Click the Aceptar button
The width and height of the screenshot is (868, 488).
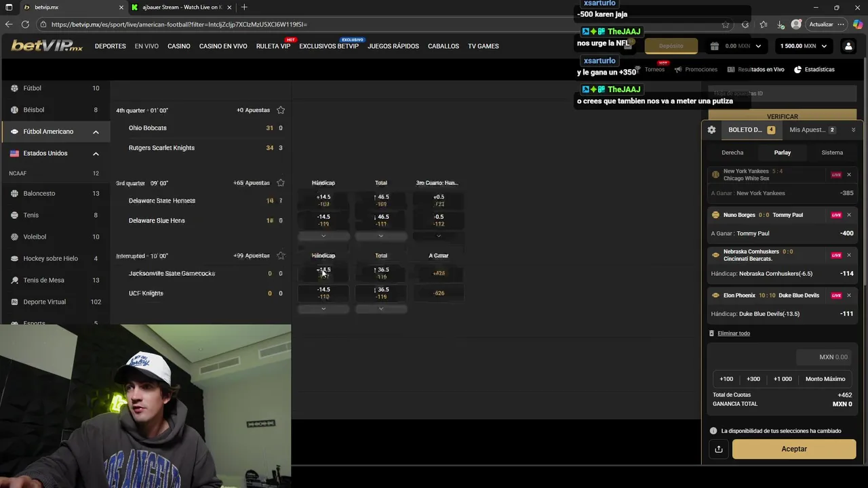794,449
